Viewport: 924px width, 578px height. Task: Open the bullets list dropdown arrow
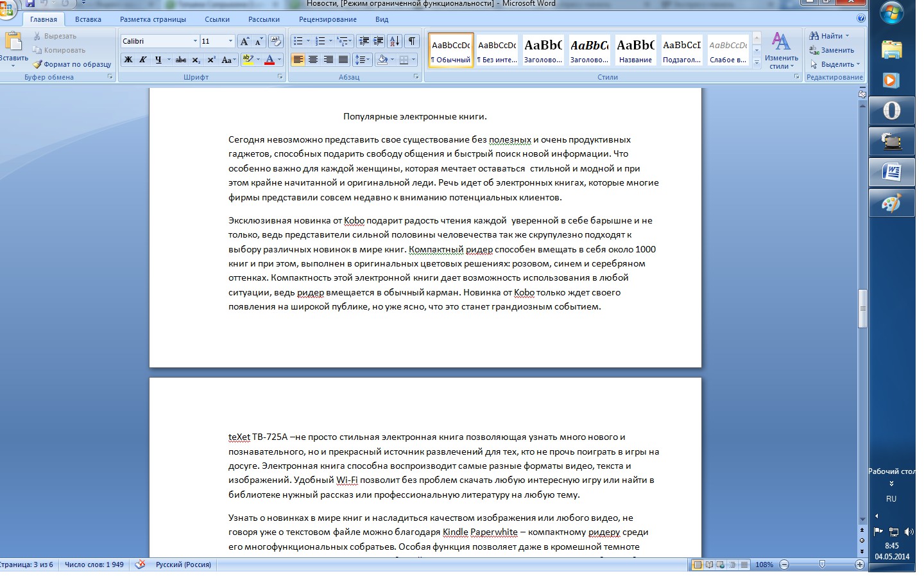308,41
